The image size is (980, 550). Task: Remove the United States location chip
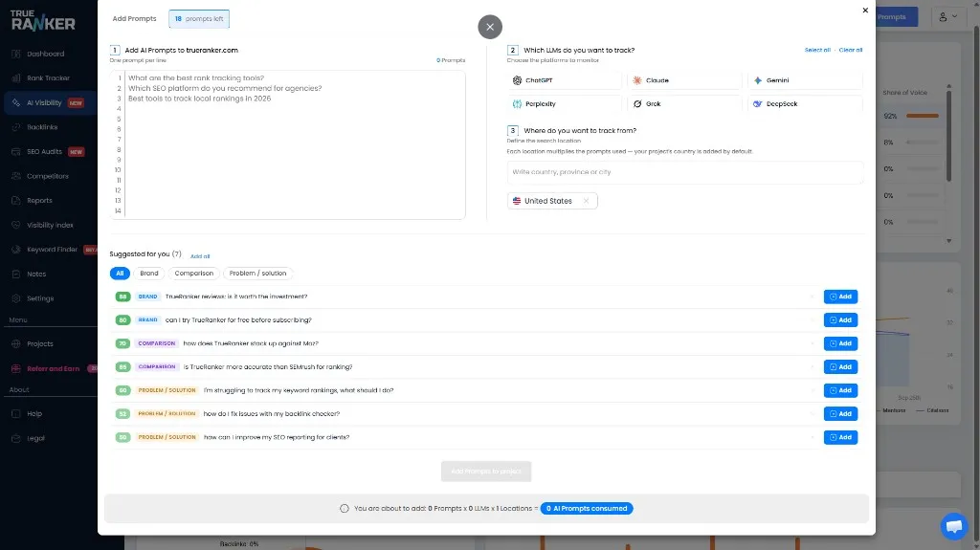click(586, 201)
